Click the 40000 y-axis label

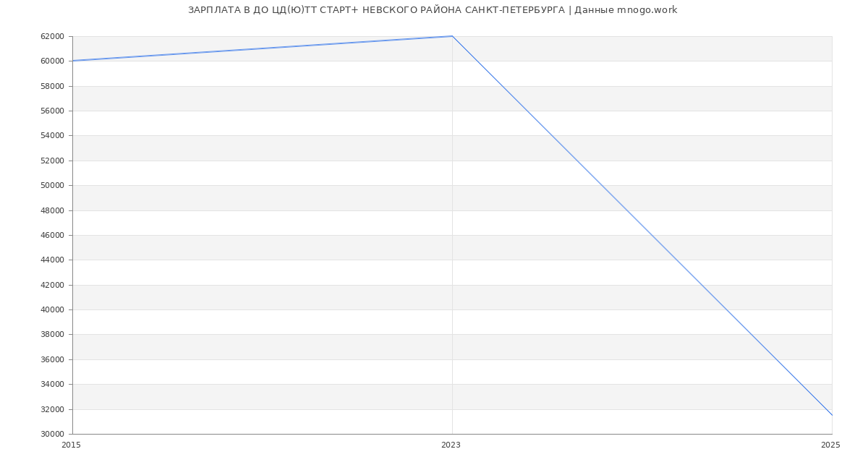pos(52,309)
